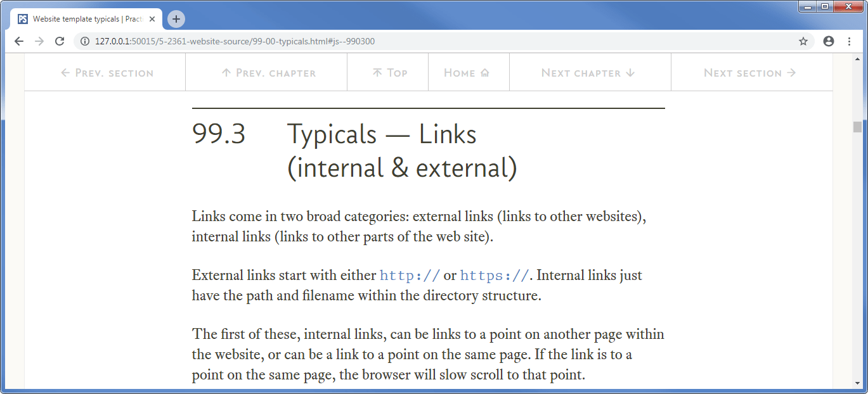Click the vertical scrollbar thumb

[857, 127]
